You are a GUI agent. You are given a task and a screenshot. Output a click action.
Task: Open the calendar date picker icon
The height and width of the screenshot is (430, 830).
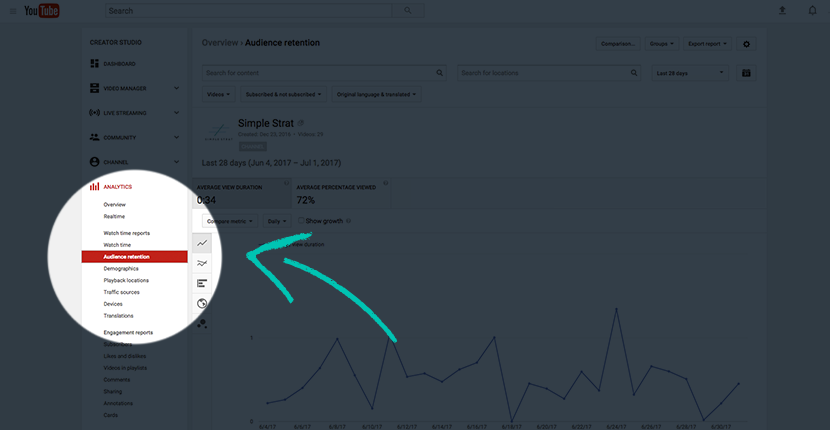pos(746,73)
